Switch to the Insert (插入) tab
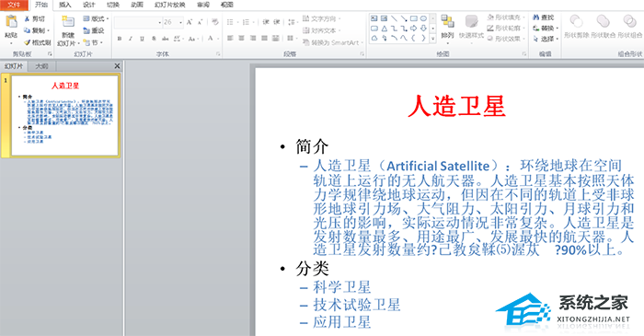 pos(65,5)
